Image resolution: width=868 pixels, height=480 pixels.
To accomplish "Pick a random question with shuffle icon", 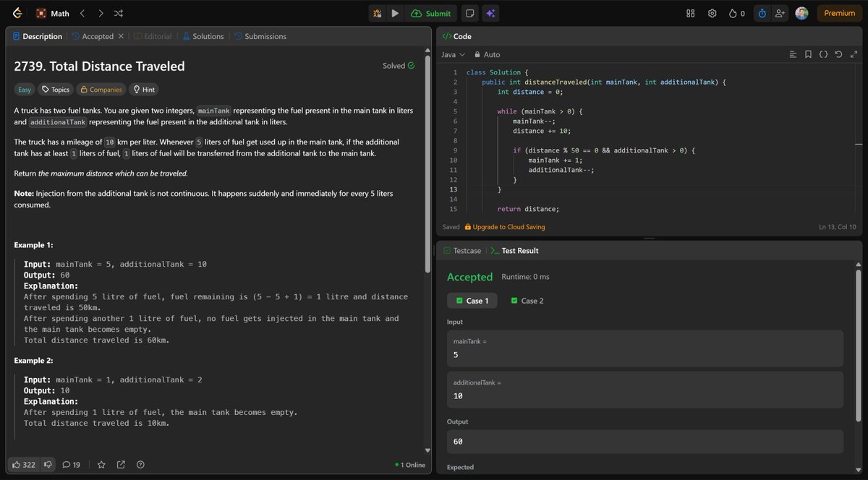I will (118, 13).
